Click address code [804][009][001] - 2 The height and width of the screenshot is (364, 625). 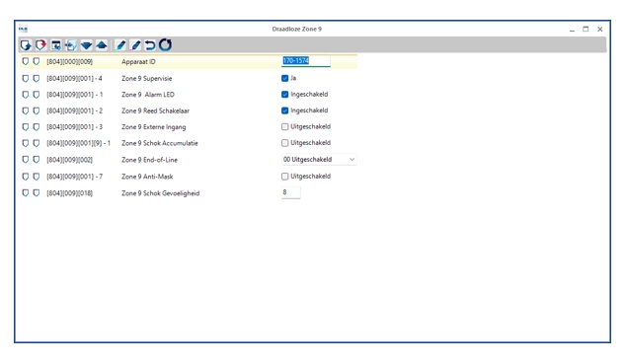pyautogui.click(x=74, y=110)
